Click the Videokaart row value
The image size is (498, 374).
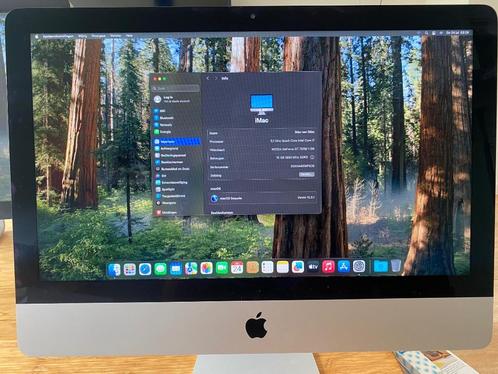coord(293,149)
